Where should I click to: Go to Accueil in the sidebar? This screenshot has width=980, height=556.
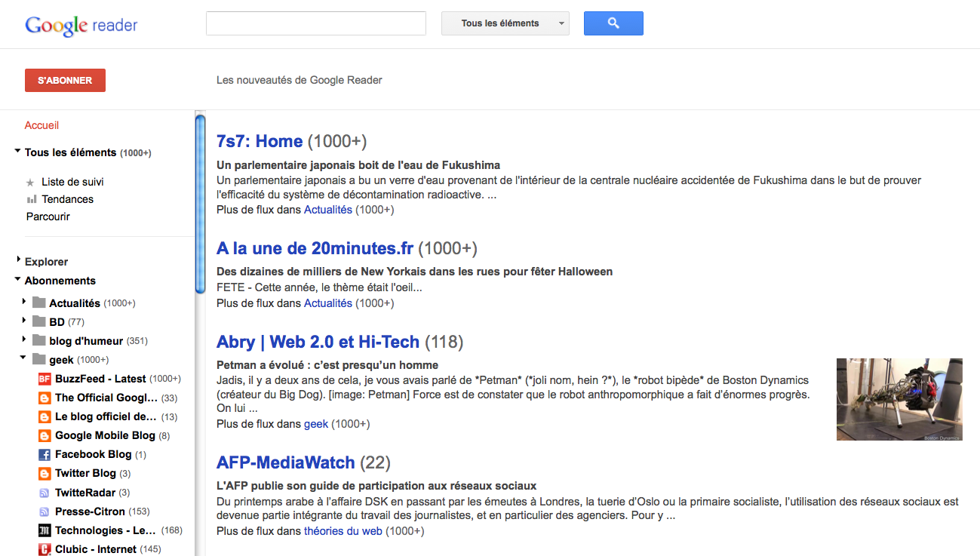tap(41, 125)
